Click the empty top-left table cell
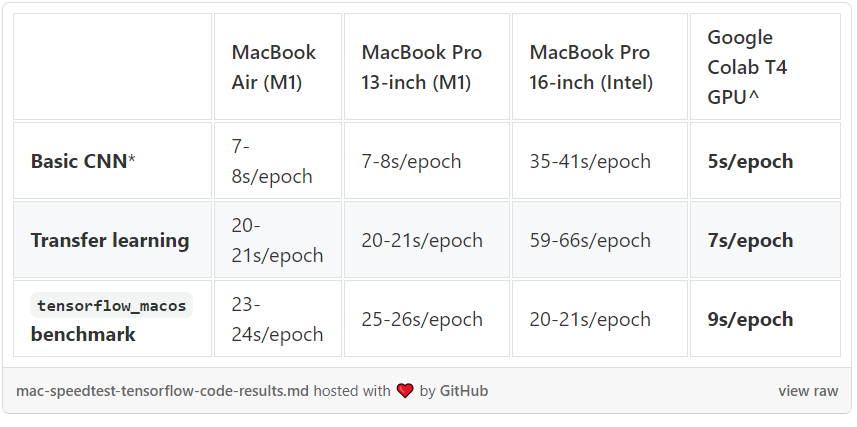The width and height of the screenshot is (857, 427). 112,67
